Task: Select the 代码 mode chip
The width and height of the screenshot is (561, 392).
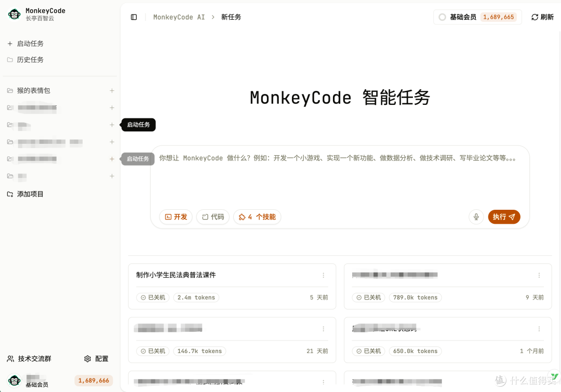Action: click(x=213, y=217)
